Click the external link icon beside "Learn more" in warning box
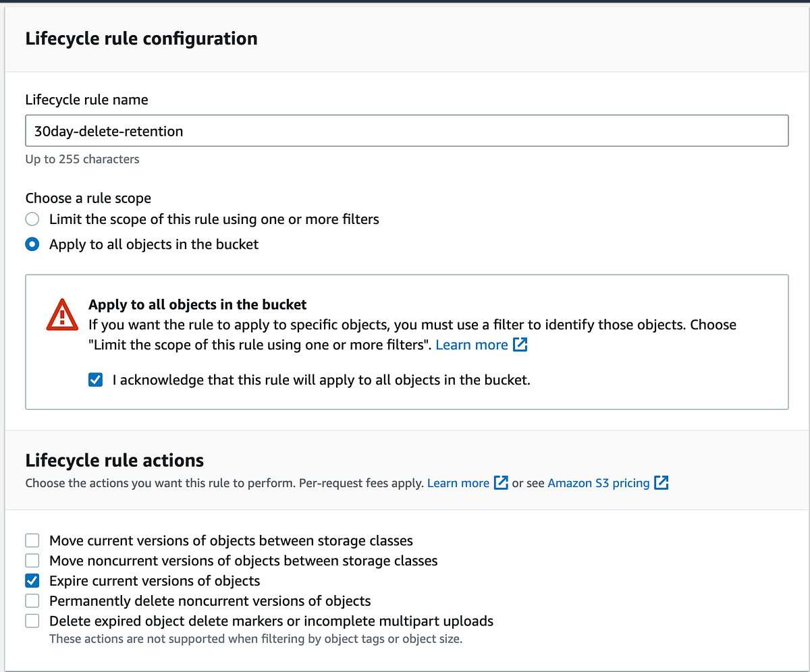This screenshot has height=672, width=810. pos(520,344)
